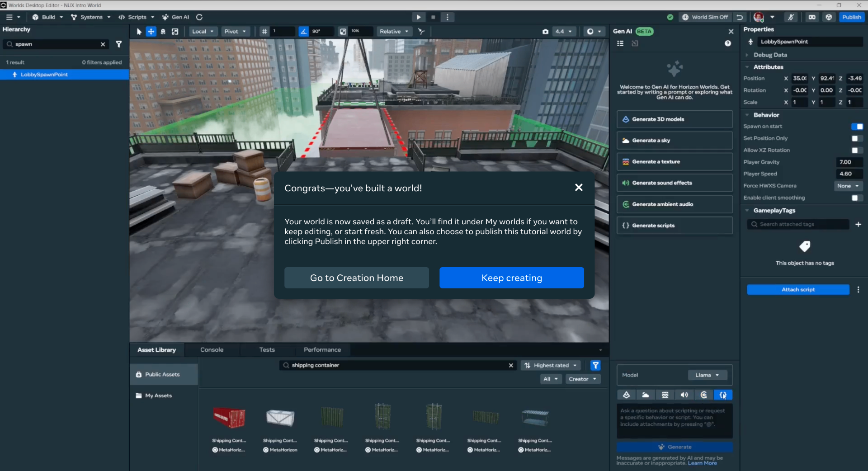The height and width of the screenshot is (471, 868).
Task: Click the refresh circular arrow icon
Action: tap(199, 17)
